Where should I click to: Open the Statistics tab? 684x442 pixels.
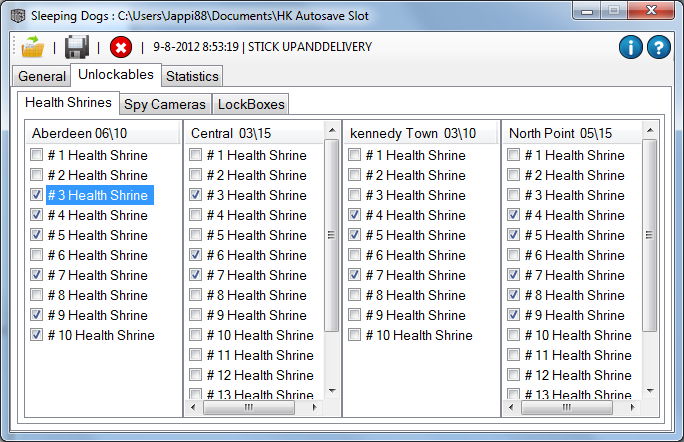click(191, 76)
